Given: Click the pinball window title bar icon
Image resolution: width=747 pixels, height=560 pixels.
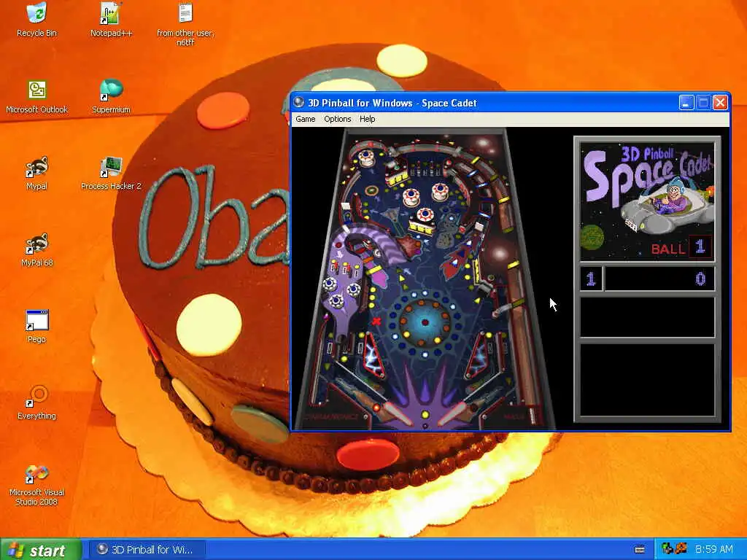Looking at the screenshot, I should pyautogui.click(x=298, y=102).
